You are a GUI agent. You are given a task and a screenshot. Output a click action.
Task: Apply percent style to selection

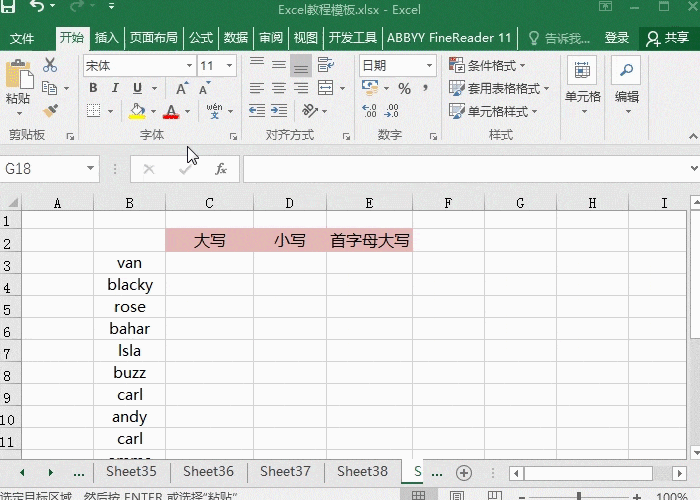tap(404, 88)
